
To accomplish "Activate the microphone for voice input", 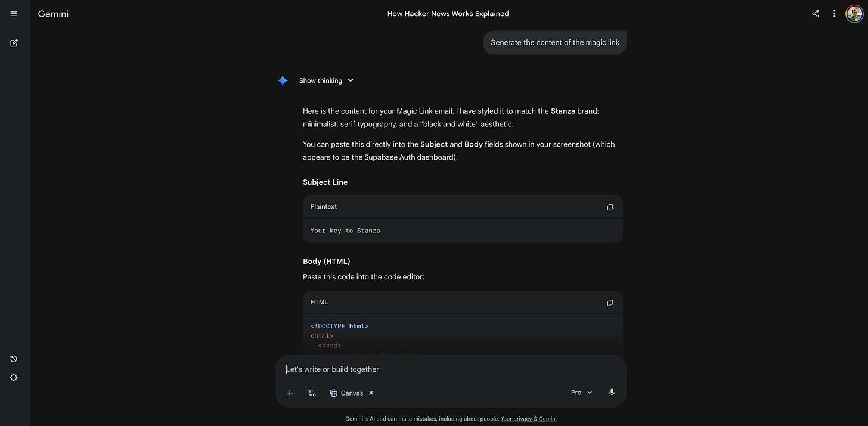I will pos(612,392).
